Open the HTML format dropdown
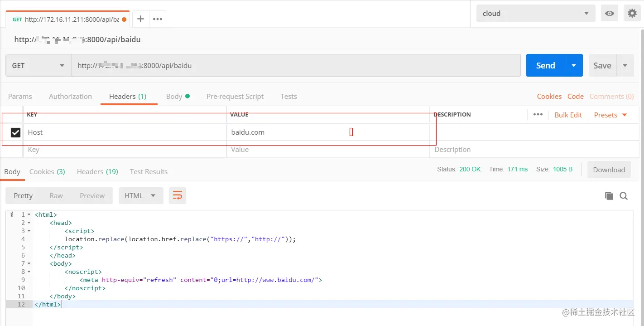644x326 pixels. point(140,195)
